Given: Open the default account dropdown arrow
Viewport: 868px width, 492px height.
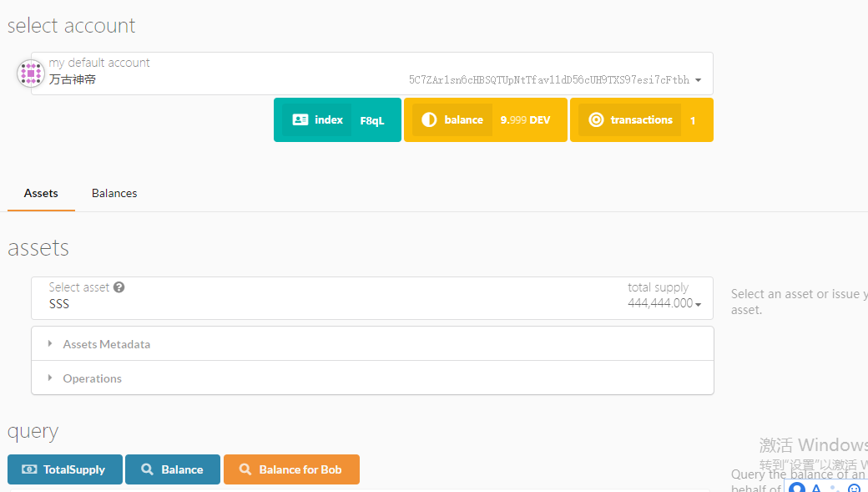Looking at the screenshot, I should click(x=698, y=81).
